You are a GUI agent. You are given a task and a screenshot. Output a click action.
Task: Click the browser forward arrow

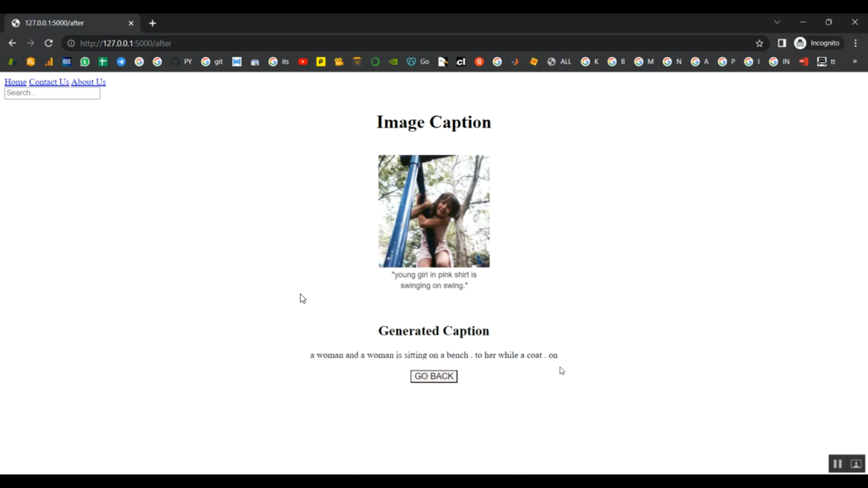pyautogui.click(x=31, y=43)
